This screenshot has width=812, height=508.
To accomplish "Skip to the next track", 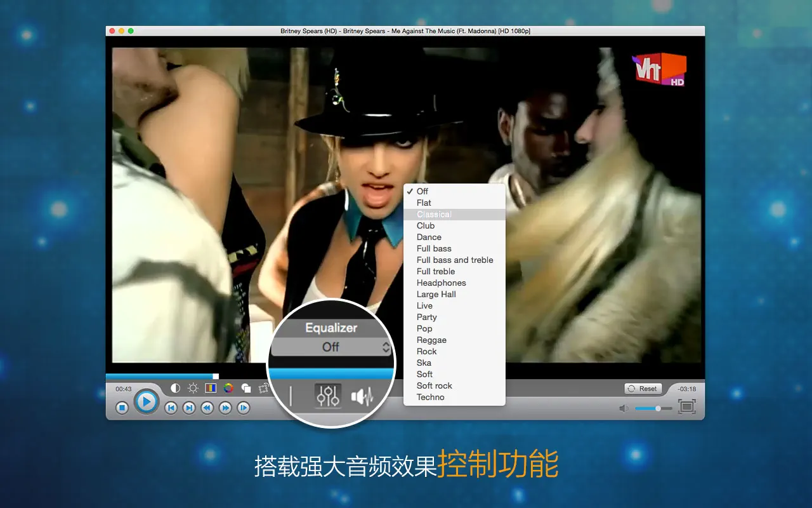I will click(189, 408).
